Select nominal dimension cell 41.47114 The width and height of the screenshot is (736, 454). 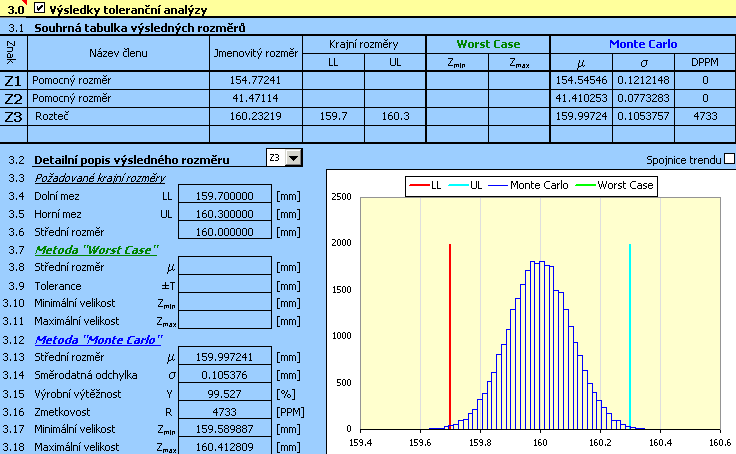(x=255, y=98)
